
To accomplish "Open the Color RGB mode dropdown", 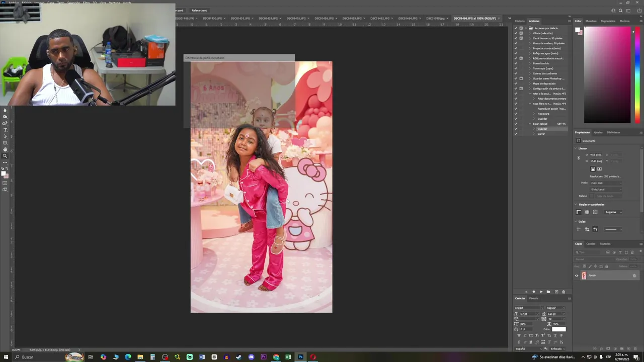I will pyautogui.click(x=605, y=183).
